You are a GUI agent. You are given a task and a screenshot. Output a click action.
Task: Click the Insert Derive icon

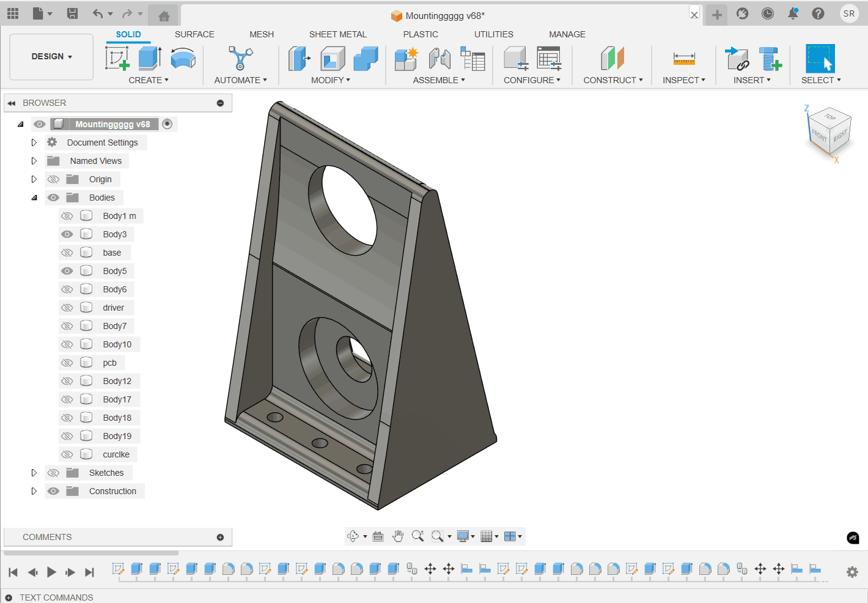point(737,59)
